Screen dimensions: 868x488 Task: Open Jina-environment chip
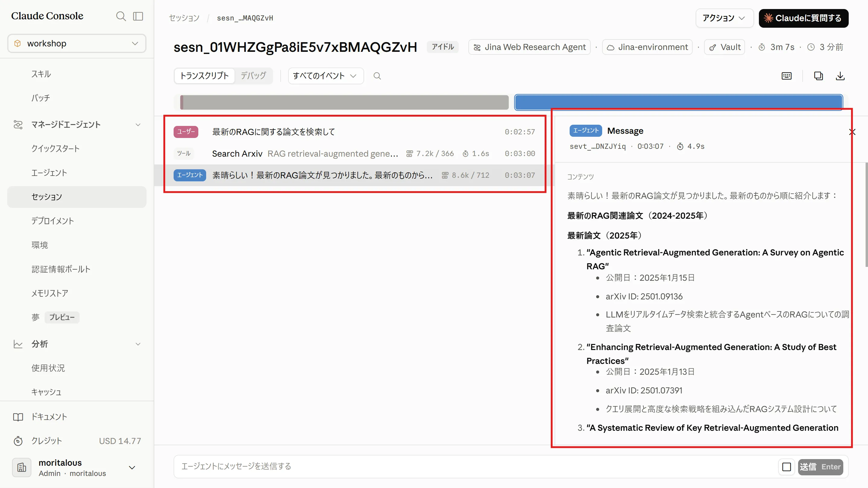click(647, 47)
